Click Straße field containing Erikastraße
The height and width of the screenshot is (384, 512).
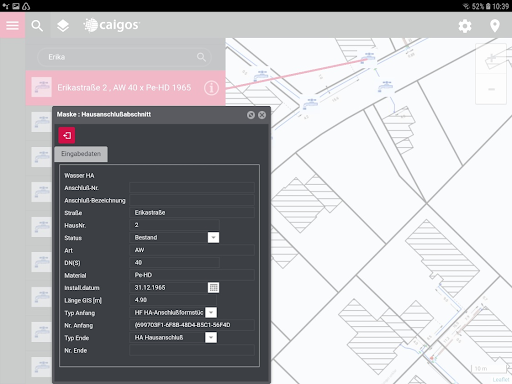click(x=192, y=213)
